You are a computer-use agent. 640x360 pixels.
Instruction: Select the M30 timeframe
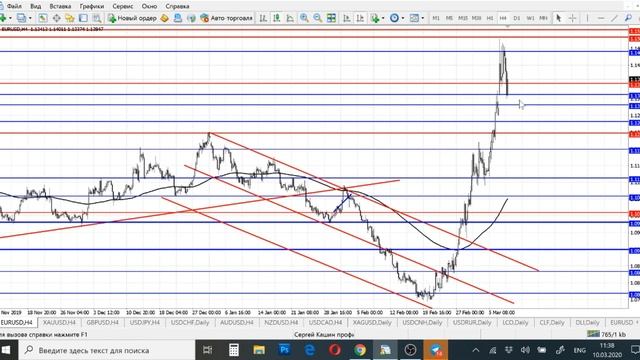[476, 18]
